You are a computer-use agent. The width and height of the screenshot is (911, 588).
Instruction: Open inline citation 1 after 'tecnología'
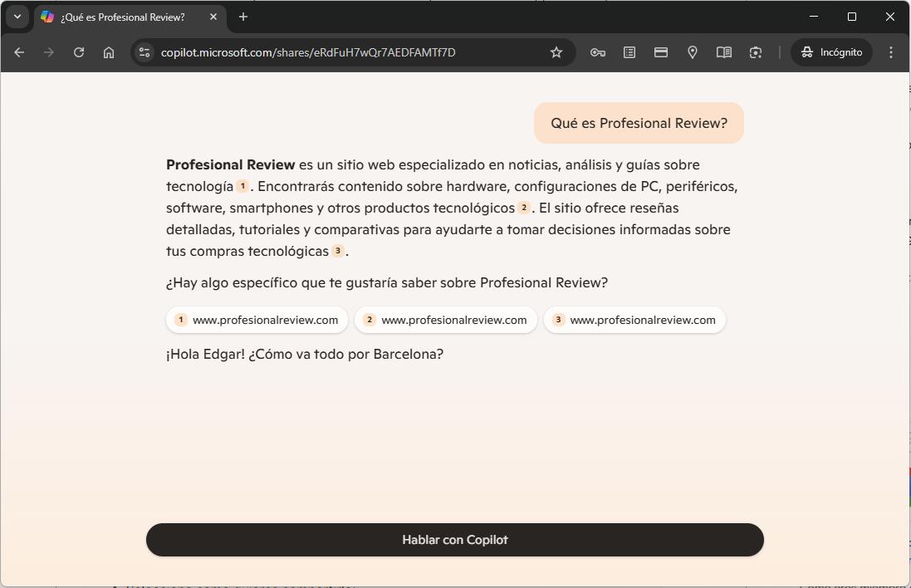242,186
